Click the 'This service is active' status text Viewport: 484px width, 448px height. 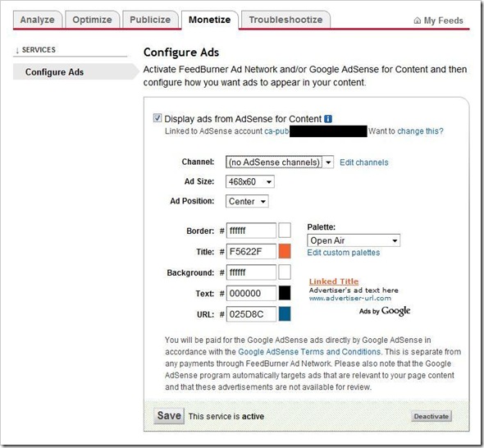(226, 417)
